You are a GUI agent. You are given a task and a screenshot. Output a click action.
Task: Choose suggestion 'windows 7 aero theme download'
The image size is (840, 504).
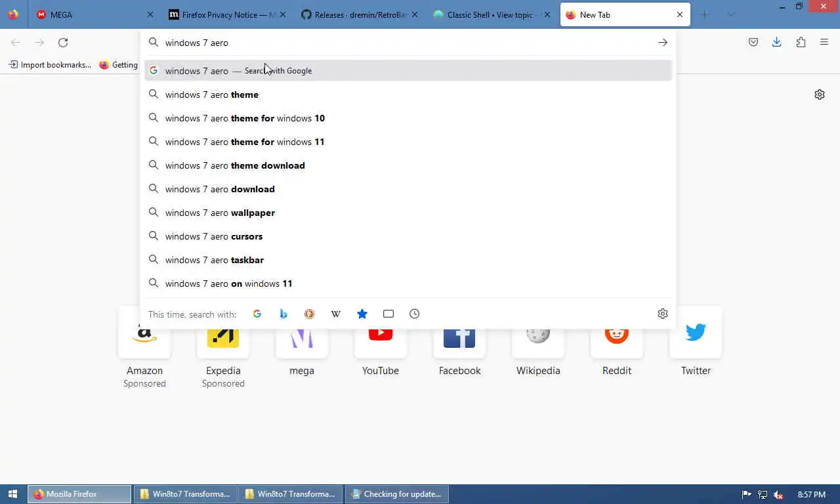[408, 165]
